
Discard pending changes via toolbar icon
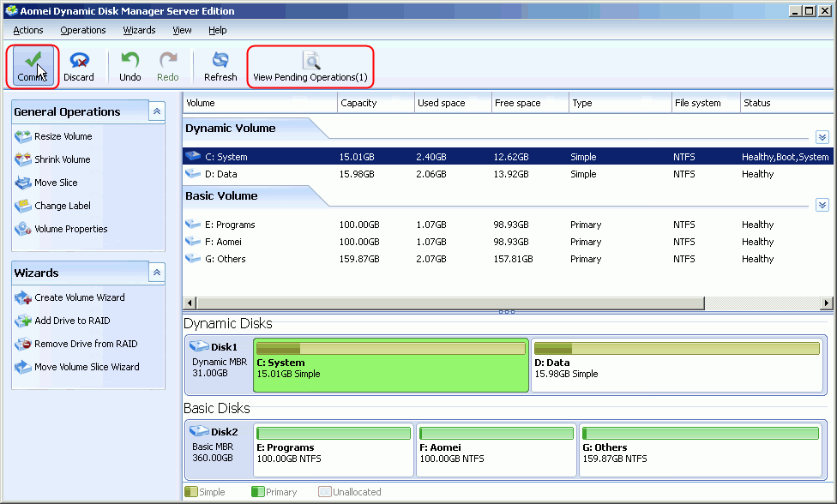click(79, 61)
